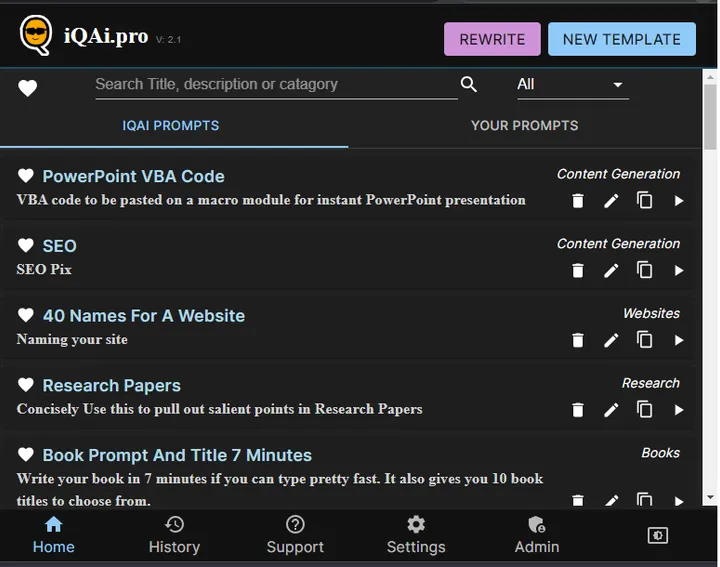The image size is (720, 567).
Task: Open the History tab
Action: [174, 535]
